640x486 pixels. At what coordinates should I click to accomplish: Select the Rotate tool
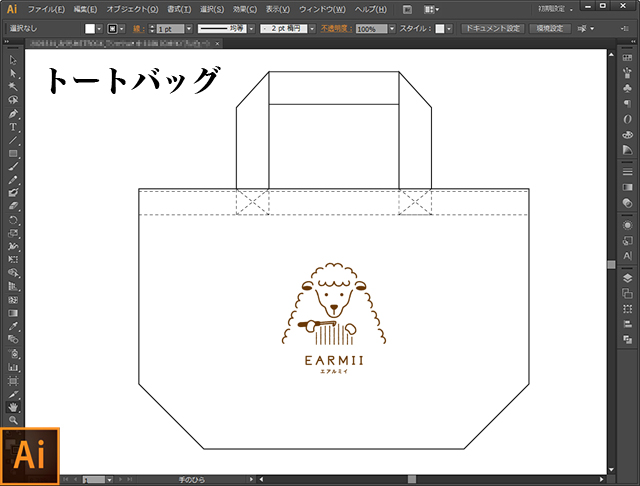pyautogui.click(x=13, y=220)
